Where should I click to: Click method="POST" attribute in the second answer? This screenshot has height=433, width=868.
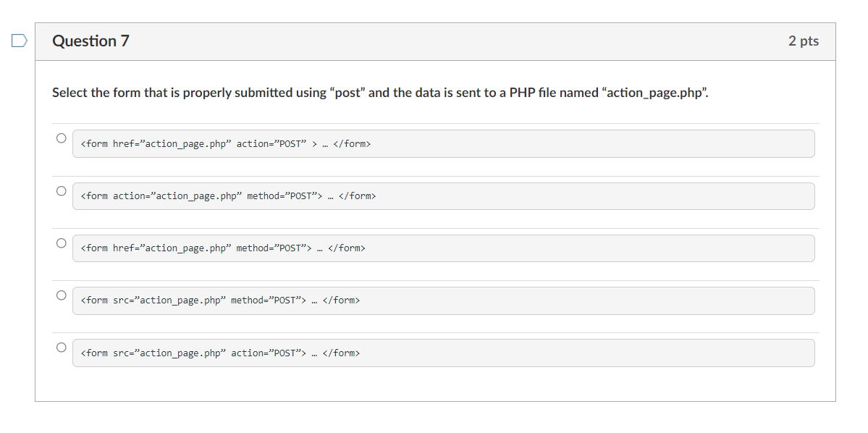(284, 196)
